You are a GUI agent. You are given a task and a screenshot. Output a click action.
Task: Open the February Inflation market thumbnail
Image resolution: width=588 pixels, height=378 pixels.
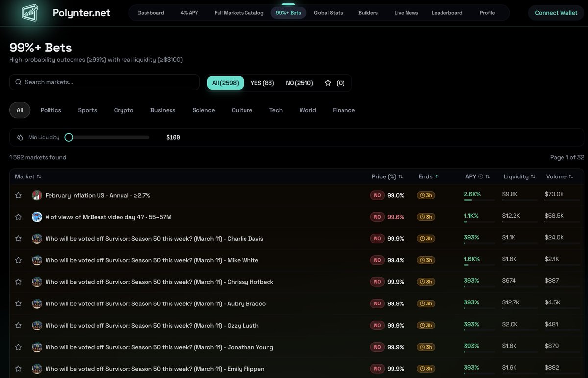(x=37, y=195)
